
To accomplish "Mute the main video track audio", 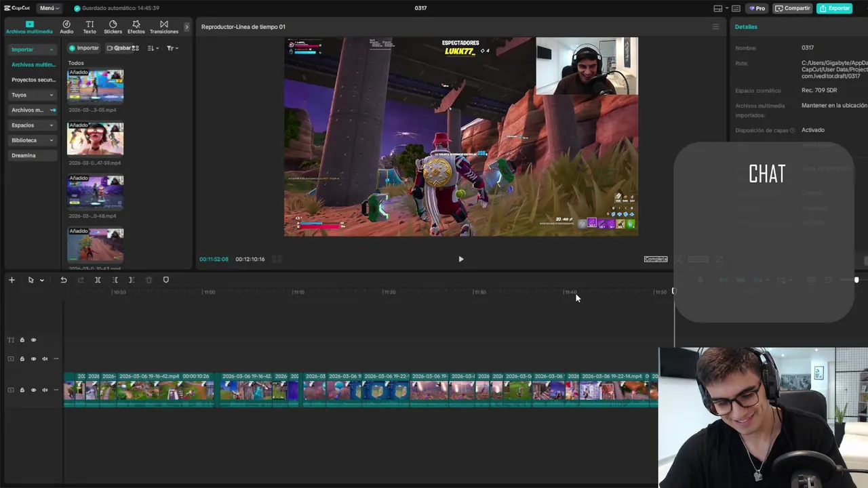I will pyautogui.click(x=45, y=390).
